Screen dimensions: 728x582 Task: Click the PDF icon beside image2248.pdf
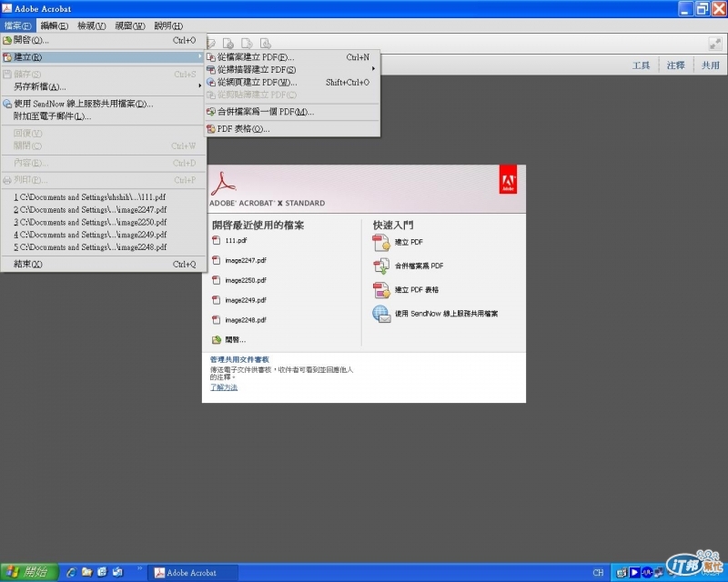coord(216,320)
